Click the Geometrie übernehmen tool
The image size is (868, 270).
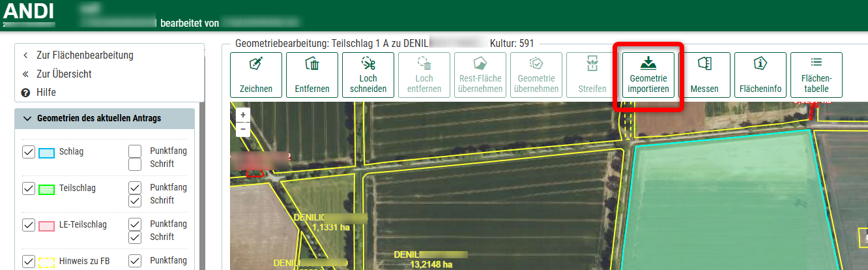(x=536, y=75)
